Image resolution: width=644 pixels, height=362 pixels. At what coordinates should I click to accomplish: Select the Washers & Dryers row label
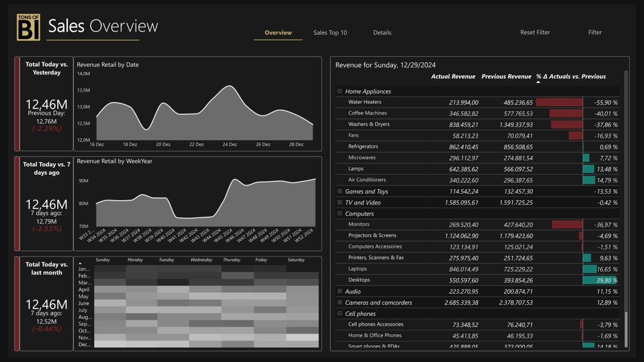click(369, 124)
